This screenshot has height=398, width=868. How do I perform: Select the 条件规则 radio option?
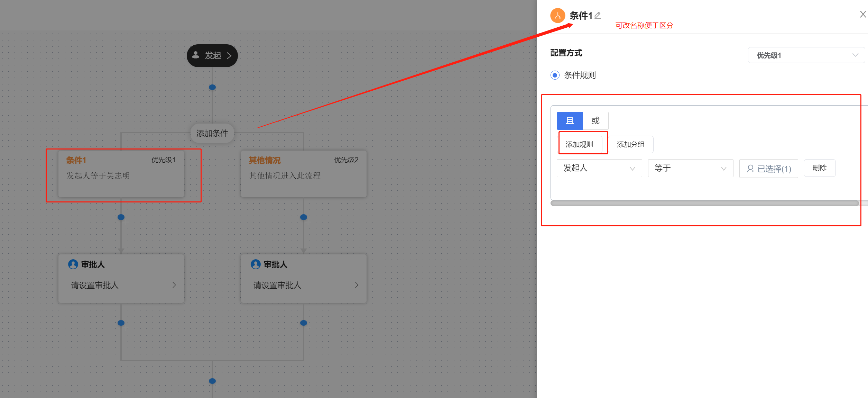click(555, 75)
